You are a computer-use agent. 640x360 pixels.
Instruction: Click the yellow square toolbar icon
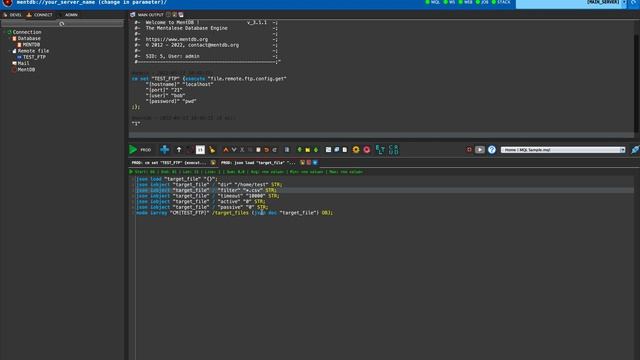(308, 150)
